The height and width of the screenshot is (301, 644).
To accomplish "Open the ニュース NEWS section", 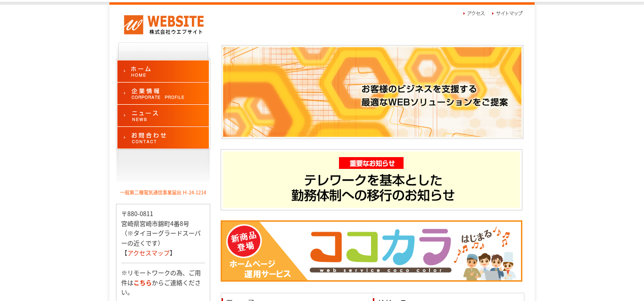I will click(x=163, y=115).
